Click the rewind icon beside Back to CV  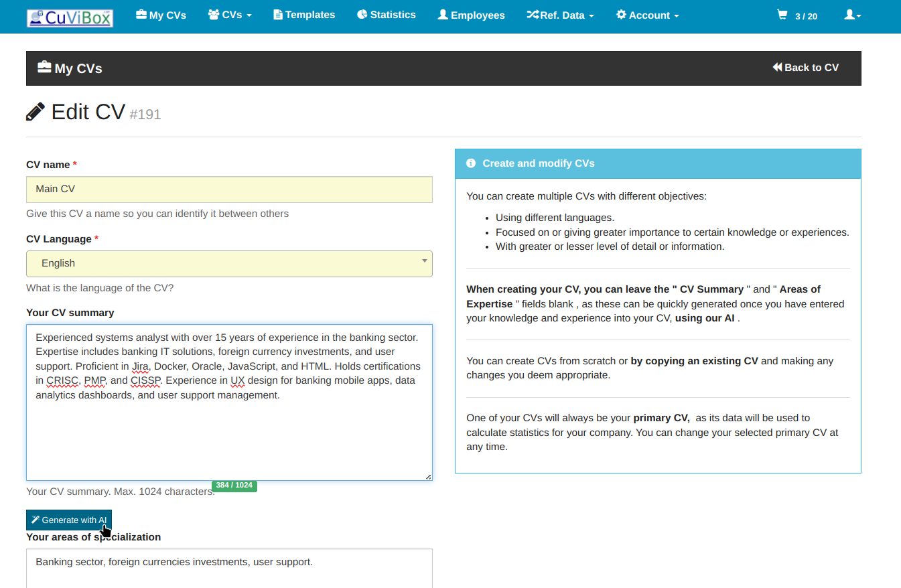(777, 67)
